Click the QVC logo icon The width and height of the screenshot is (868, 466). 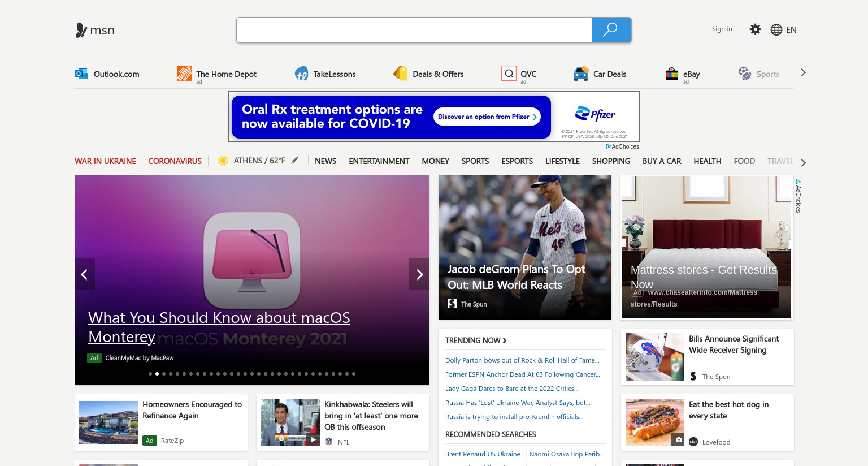pyautogui.click(x=509, y=73)
